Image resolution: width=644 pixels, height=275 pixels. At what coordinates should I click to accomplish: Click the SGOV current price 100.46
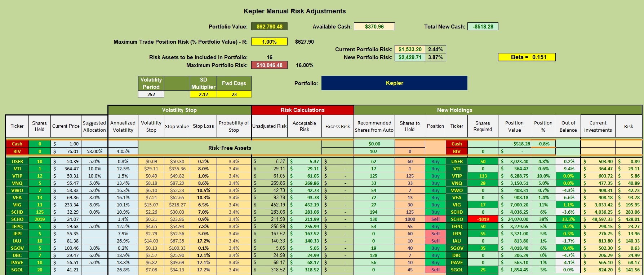pyautogui.click(x=66, y=248)
